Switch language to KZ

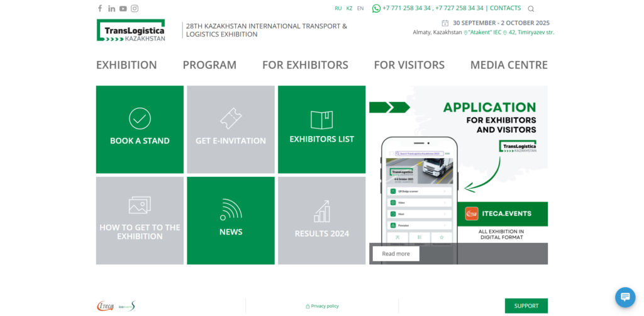click(x=349, y=8)
